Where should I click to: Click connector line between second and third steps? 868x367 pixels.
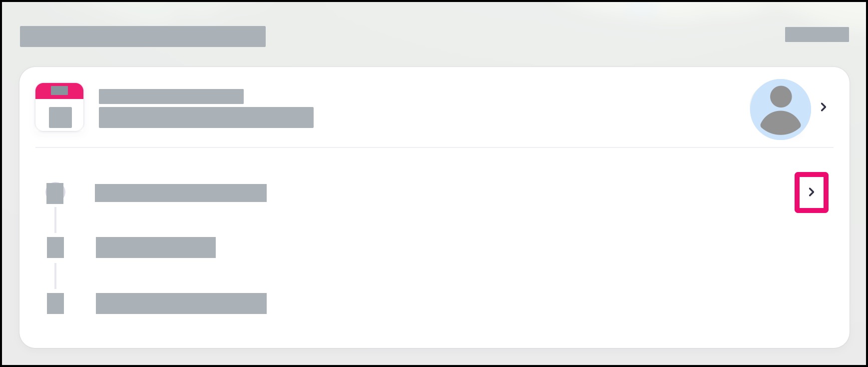[x=55, y=275]
